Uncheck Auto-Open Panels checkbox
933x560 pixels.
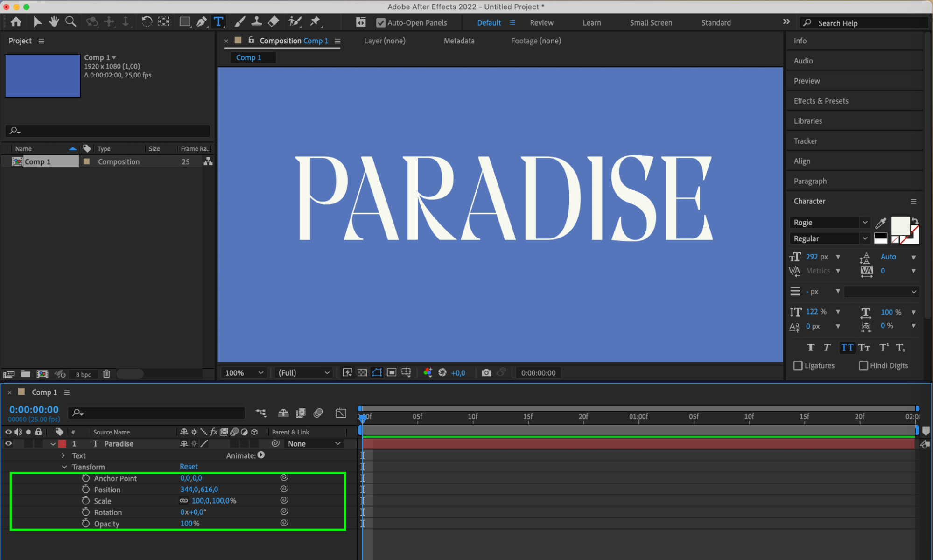[381, 22]
